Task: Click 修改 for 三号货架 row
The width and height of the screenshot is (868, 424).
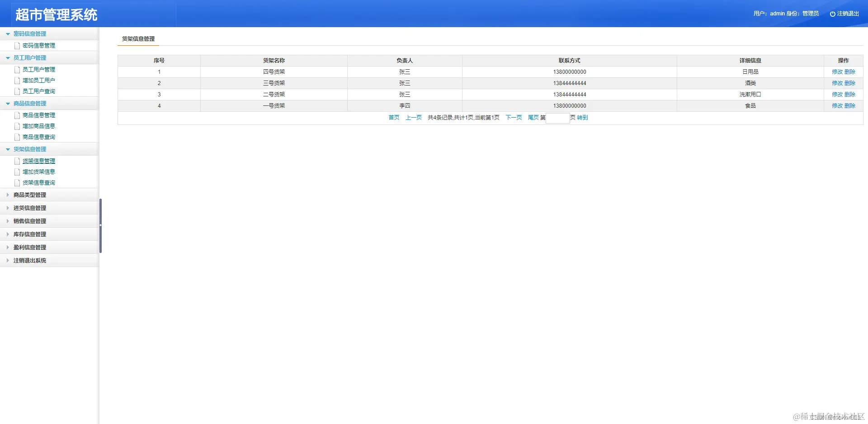Action: [837, 83]
